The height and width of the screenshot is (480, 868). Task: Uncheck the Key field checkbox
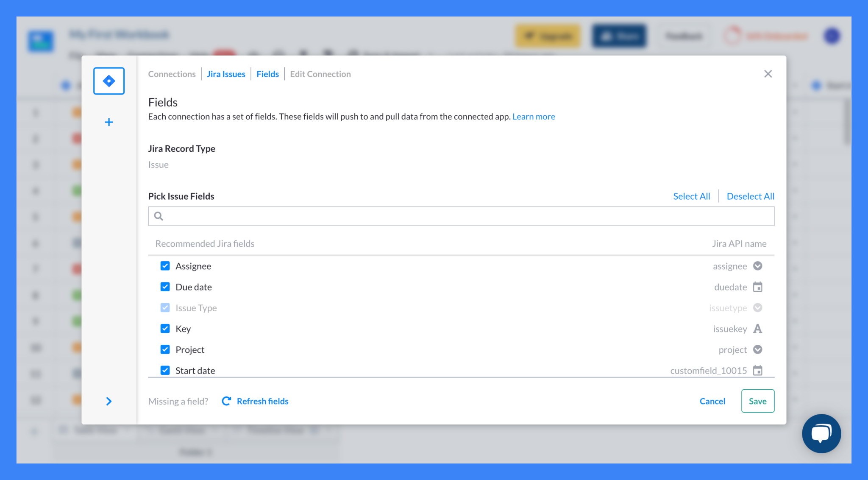coord(165,328)
